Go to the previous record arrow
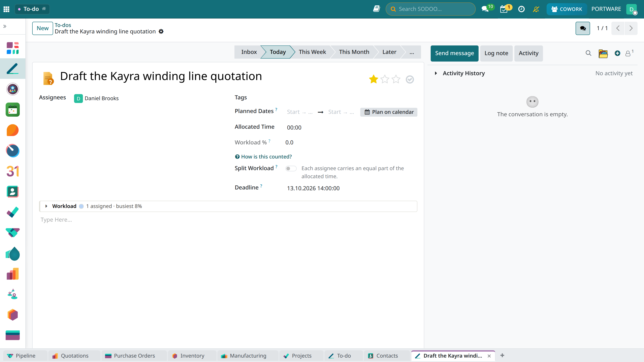The width and height of the screenshot is (644, 362). tap(618, 28)
